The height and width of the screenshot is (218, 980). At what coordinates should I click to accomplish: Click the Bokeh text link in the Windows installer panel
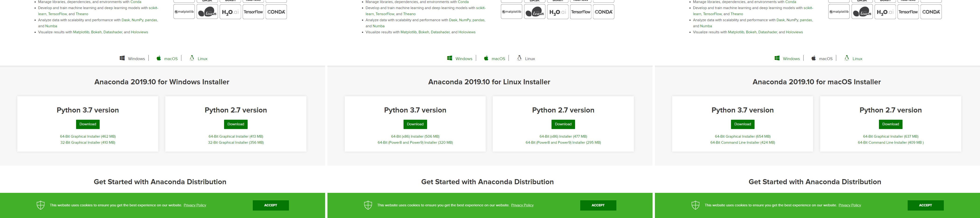(96, 32)
